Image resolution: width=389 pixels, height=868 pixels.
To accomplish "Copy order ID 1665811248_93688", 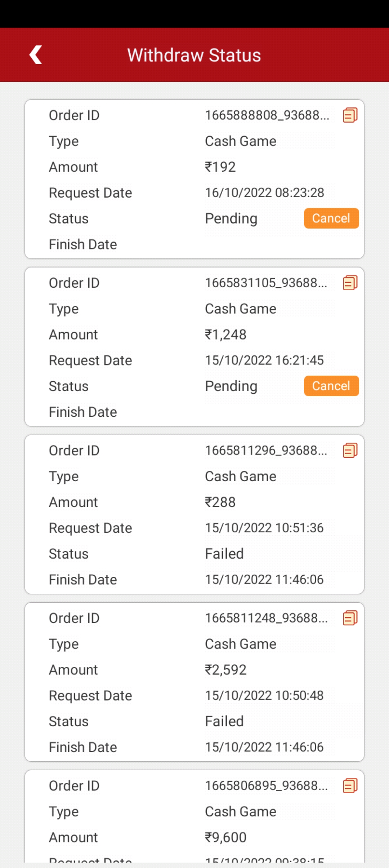I will tap(350, 618).
